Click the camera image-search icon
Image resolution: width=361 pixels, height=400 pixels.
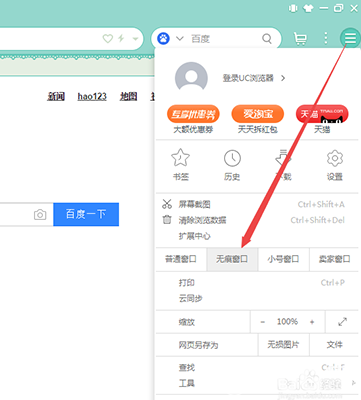point(40,214)
